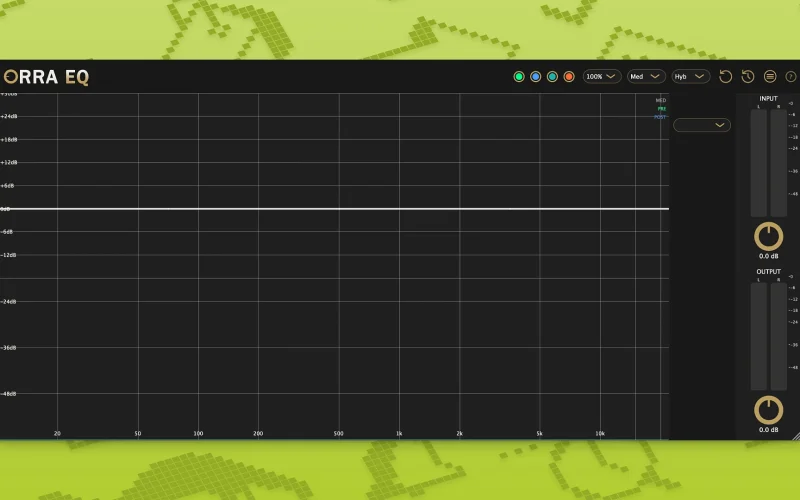Viewport: 800px width, 500px height.
Task: Open the 100% scale dropdown
Action: point(602,77)
